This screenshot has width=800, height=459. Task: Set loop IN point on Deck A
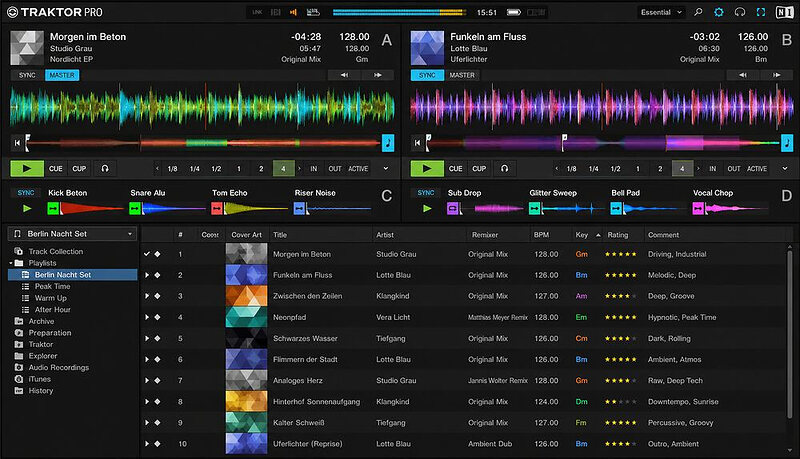314,168
